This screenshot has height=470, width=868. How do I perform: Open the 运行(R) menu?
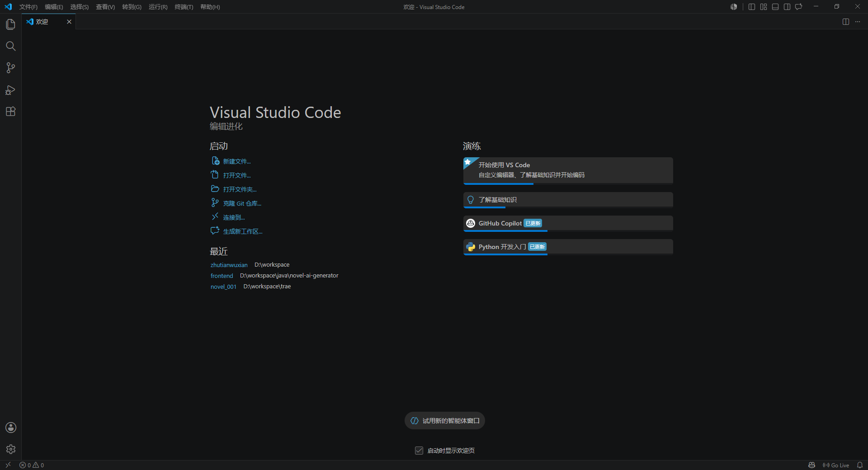(158, 7)
